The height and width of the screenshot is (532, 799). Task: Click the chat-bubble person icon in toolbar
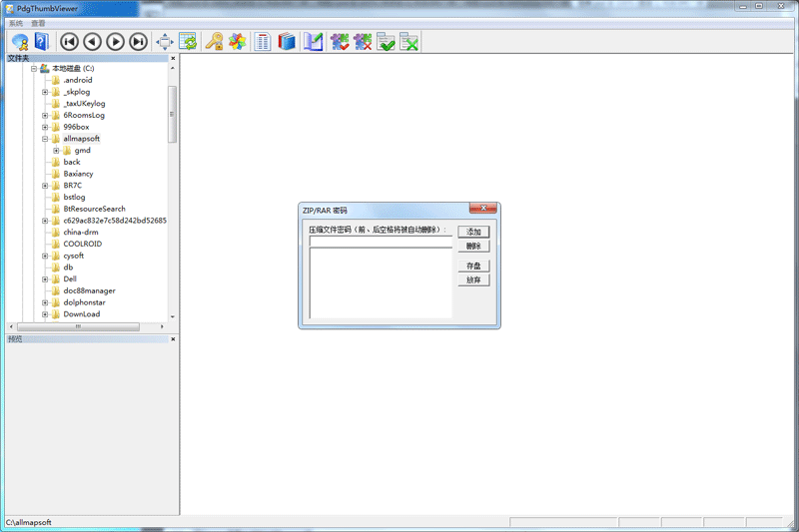click(x=20, y=42)
